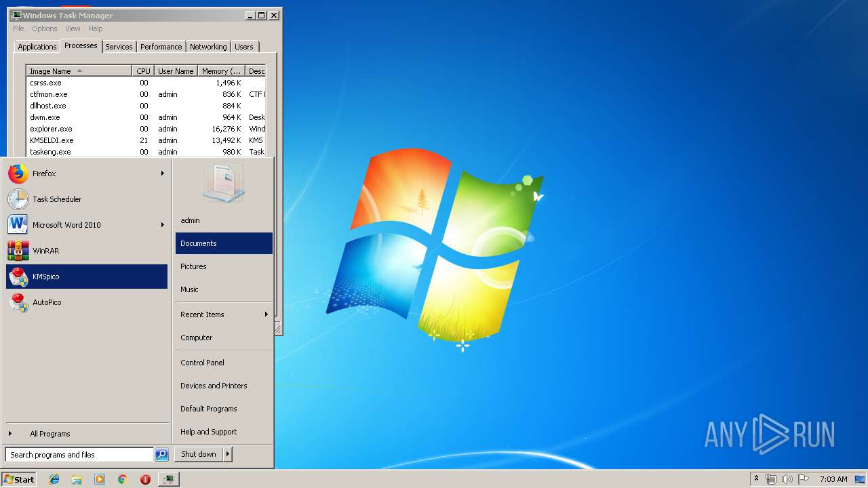Open Help and Support
Viewport: 868px width, 488px height.
[x=224, y=432]
